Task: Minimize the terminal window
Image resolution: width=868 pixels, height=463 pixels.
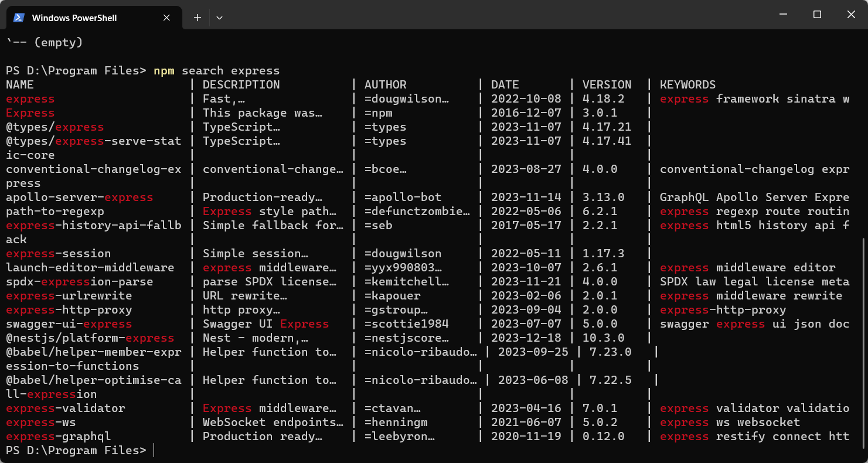Action: (x=783, y=15)
